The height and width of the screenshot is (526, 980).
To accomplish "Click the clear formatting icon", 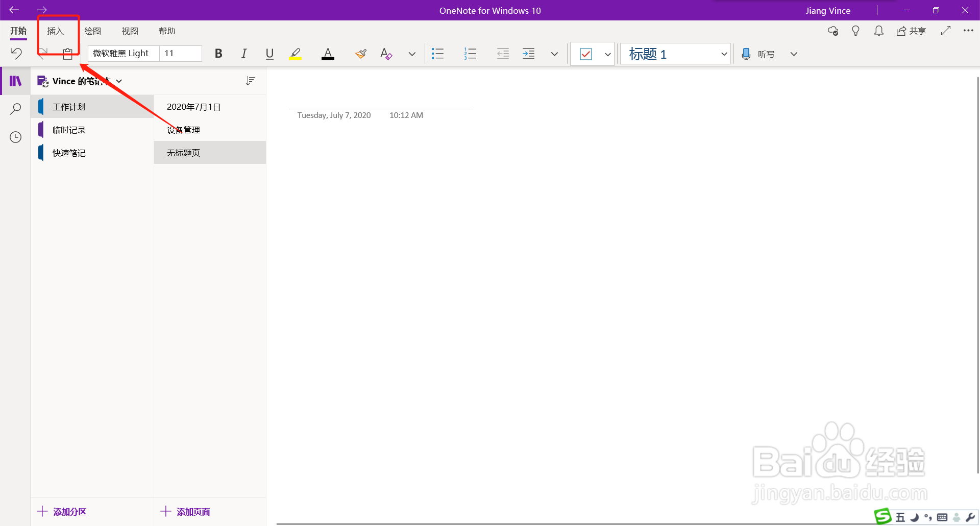I will [x=386, y=54].
